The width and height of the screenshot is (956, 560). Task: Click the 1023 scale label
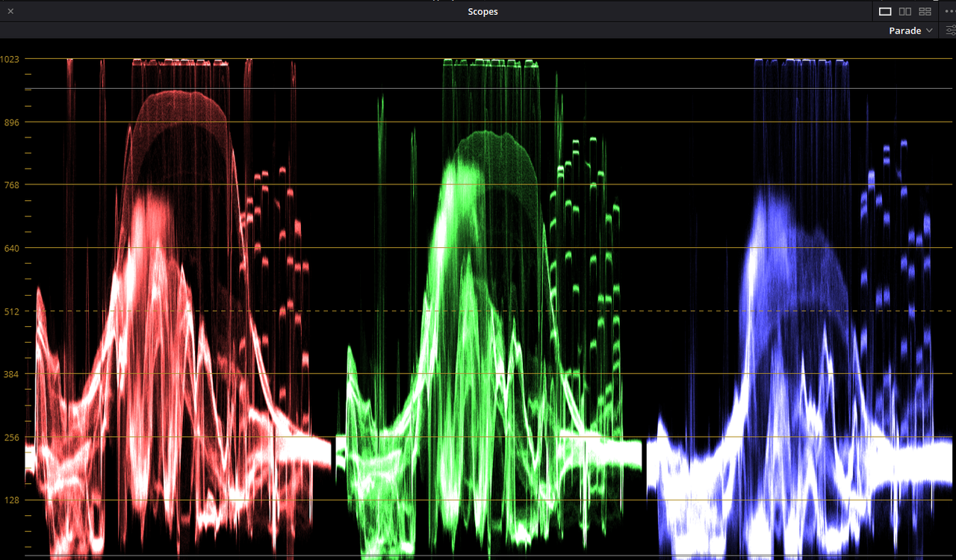(x=10, y=59)
